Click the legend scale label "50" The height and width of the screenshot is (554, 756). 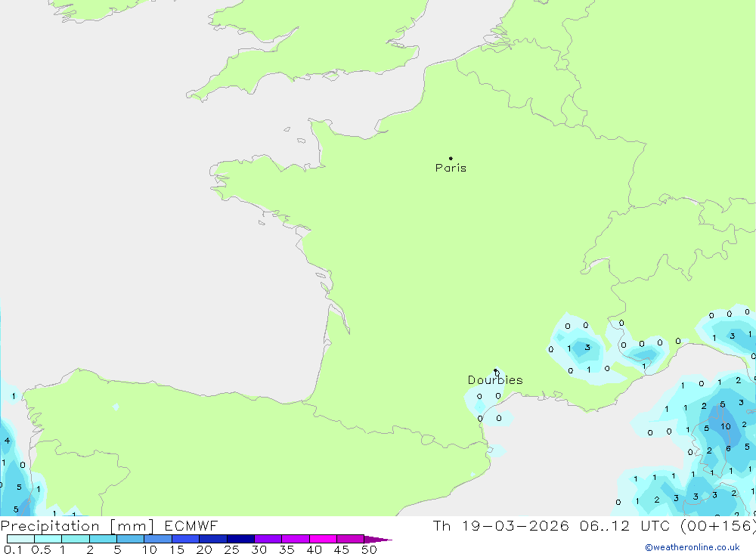(x=369, y=549)
